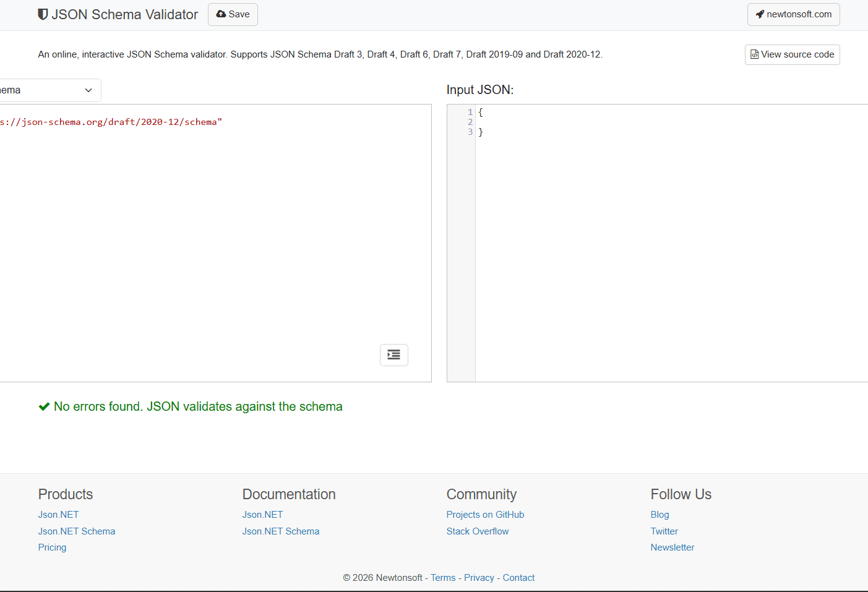Image resolution: width=868 pixels, height=592 pixels.
Task: Click the format schema indent icon button
Action: [x=393, y=355]
